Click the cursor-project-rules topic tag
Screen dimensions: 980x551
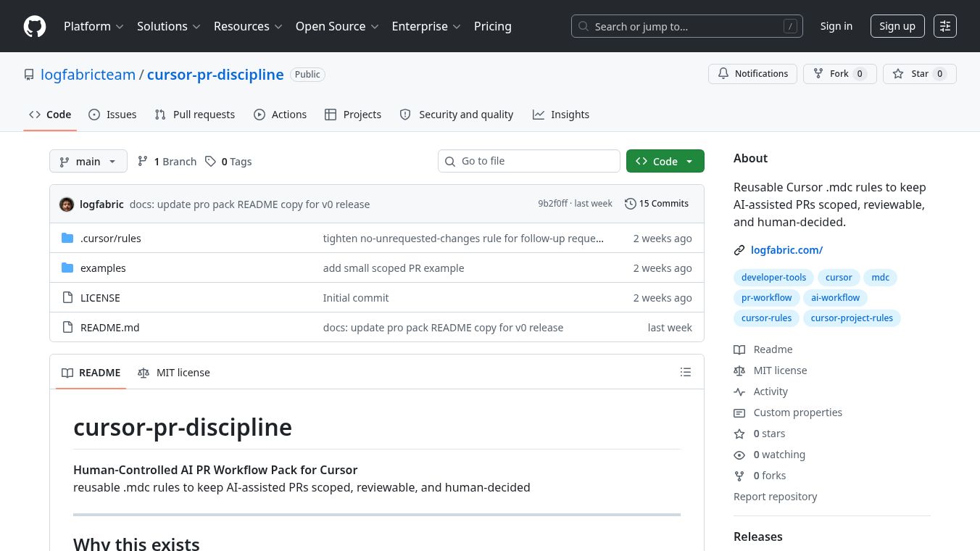(x=852, y=318)
